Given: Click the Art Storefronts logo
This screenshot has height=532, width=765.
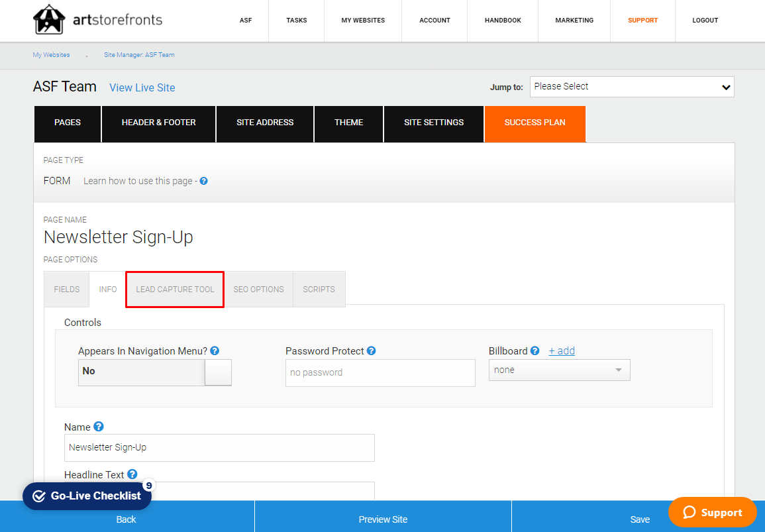Looking at the screenshot, I should pyautogui.click(x=97, y=19).
